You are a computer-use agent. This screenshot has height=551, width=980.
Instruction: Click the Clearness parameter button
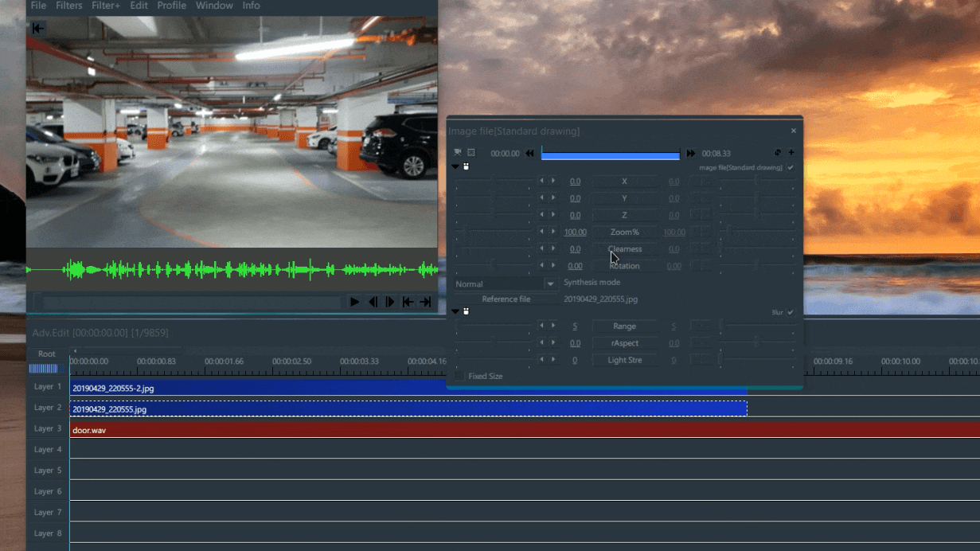pos(625,249)
